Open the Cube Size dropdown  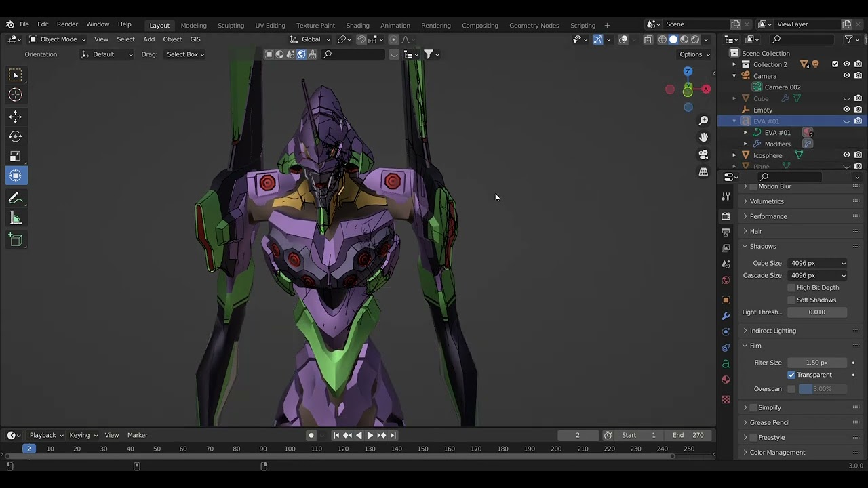coord(817,263)
